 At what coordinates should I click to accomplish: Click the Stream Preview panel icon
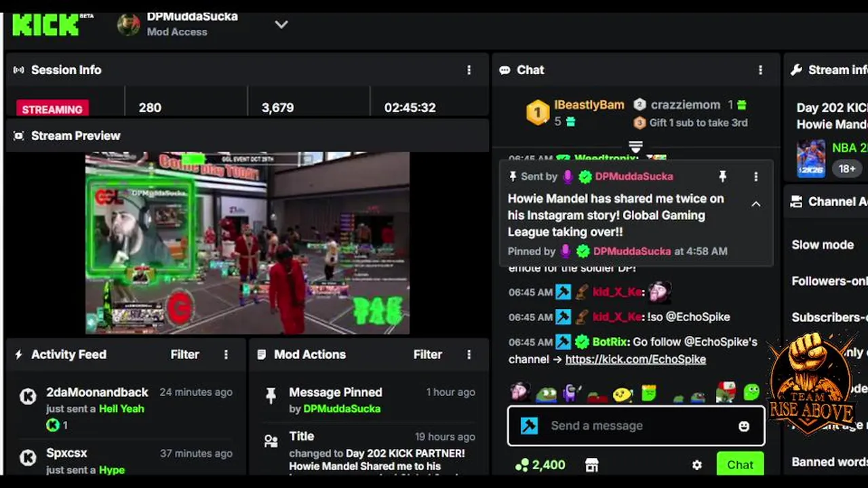(19, 136)
